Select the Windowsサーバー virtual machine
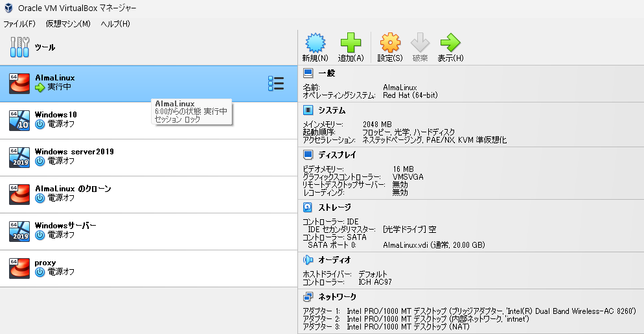This screenshot has height=334, width=644. (148, 232)
